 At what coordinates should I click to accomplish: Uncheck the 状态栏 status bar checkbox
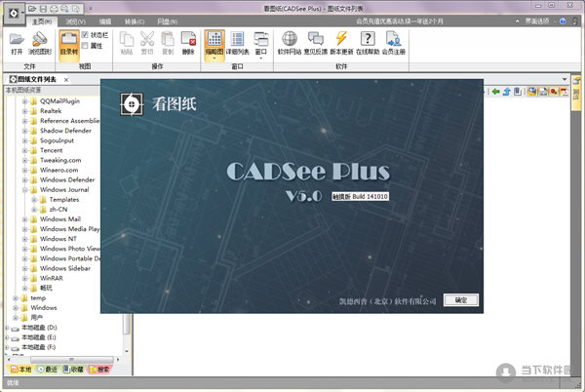[85, 35]
